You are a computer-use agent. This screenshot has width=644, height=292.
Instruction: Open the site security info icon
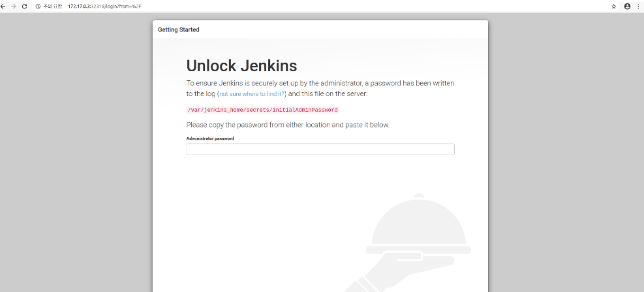[38, 6]
